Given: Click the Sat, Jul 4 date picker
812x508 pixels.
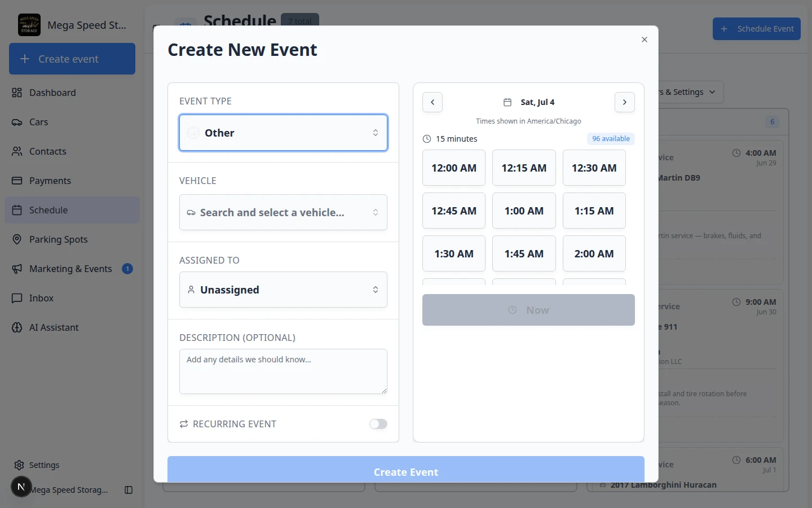Looking at the screenshot, I should 529,102.
